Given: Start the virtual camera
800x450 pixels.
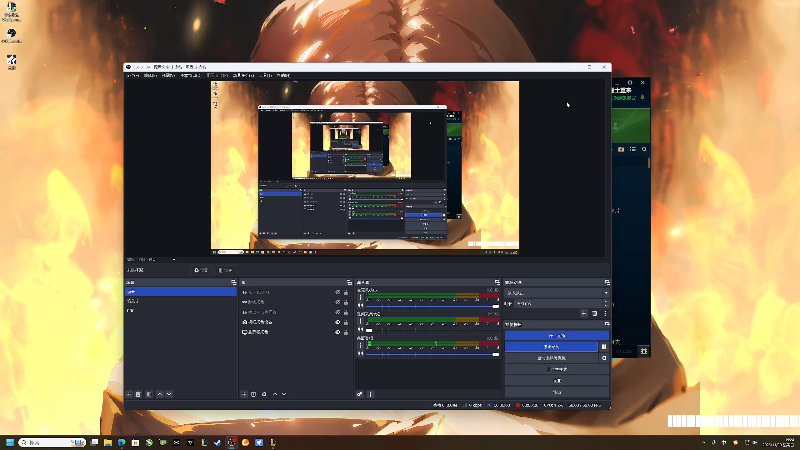Looking at the screenshot, I should tap(551, 358).
